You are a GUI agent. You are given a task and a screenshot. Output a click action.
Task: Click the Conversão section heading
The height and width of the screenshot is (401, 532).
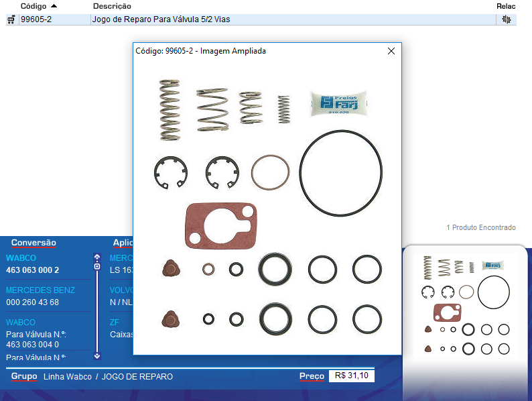(x=34, y=243)
